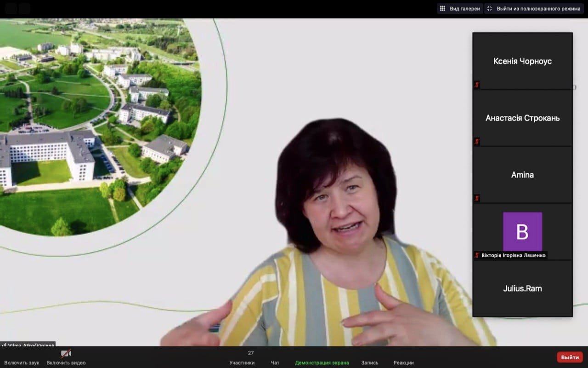
Task: Click muted mic icon beside Вікторія Ігорівна Ляшенко
Action: pos(477,255)
